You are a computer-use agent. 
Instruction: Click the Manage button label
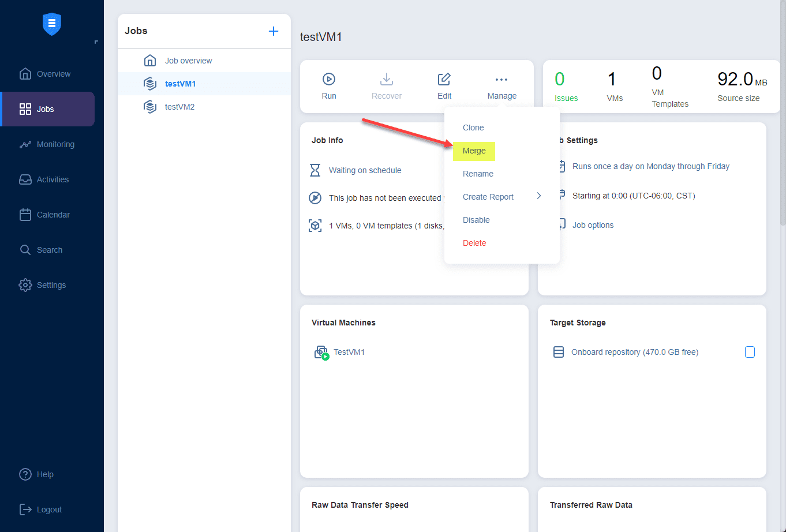(502, 96)
